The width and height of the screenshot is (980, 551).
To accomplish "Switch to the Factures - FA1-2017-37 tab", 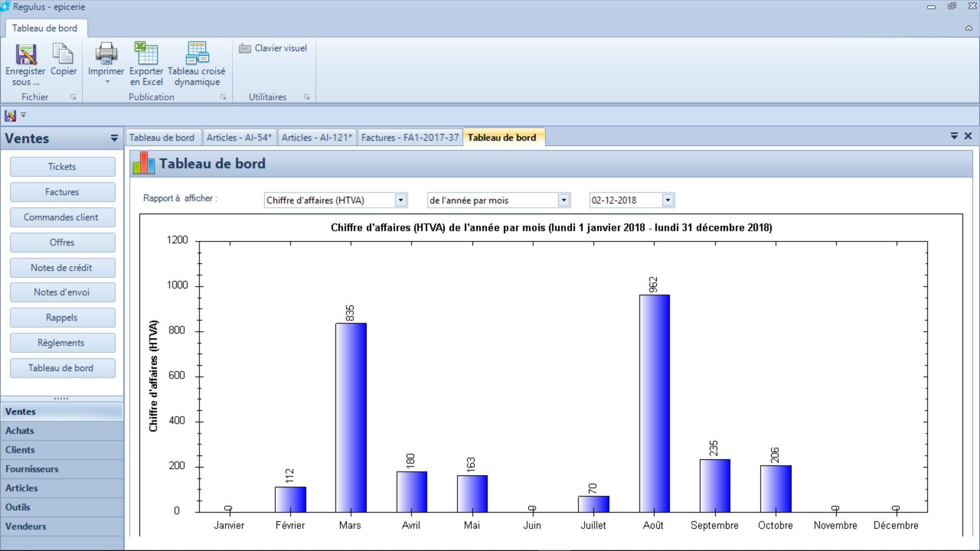I will point(410,137).
